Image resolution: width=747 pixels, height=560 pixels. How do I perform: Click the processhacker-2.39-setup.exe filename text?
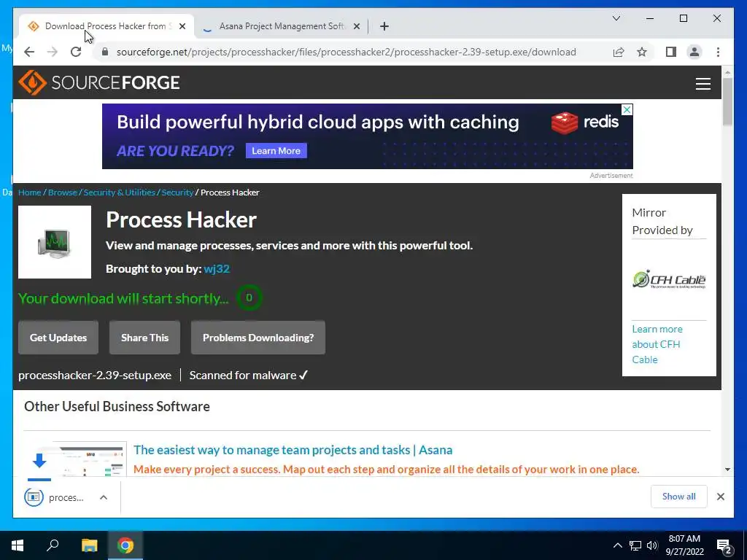click(x=95, y=376)
